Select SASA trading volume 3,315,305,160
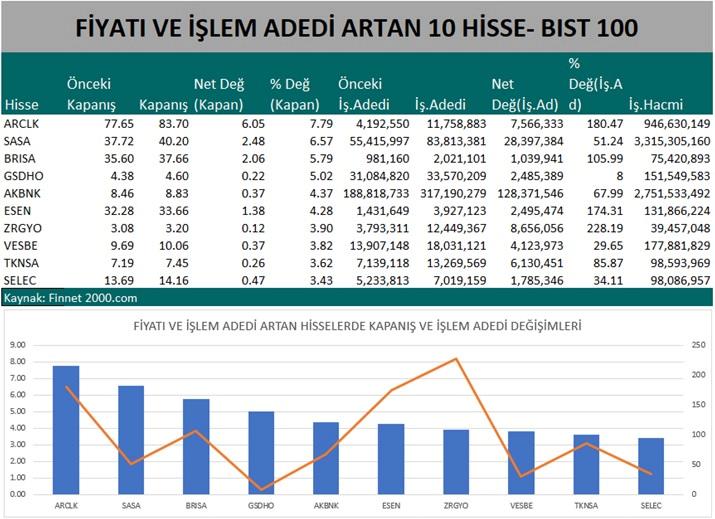 (x=672, y=141)
